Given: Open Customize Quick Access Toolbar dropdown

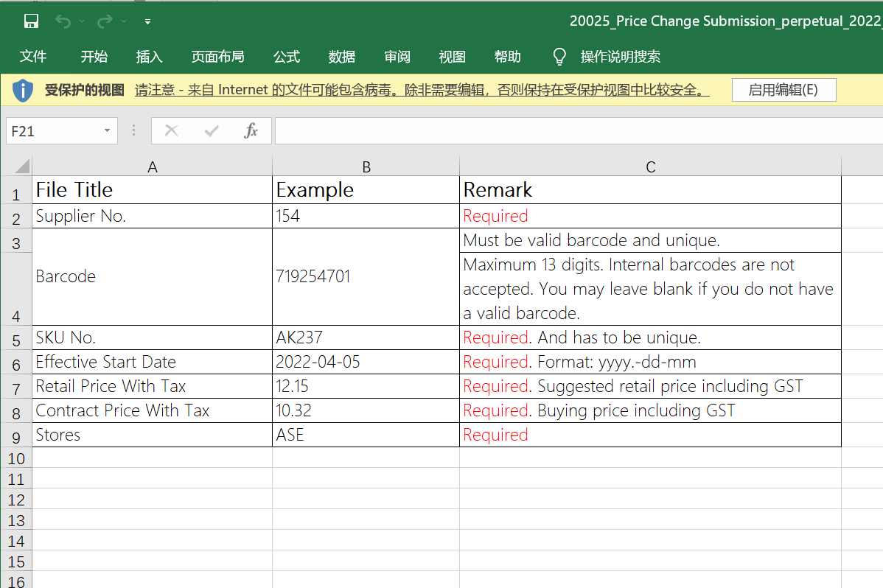Looking at the screenshot, I should point(147,22).
